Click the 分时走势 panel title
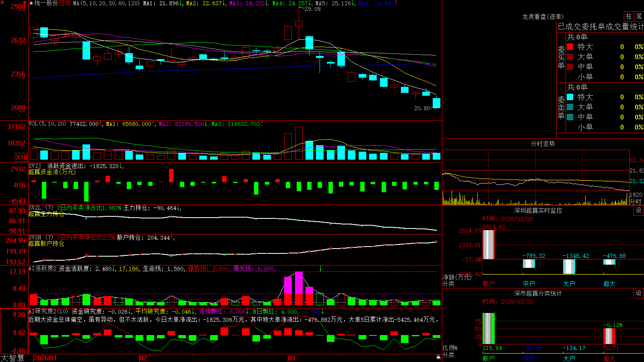Image resolution: width=644 pixels, height=362 pixels. pos(543,144)
